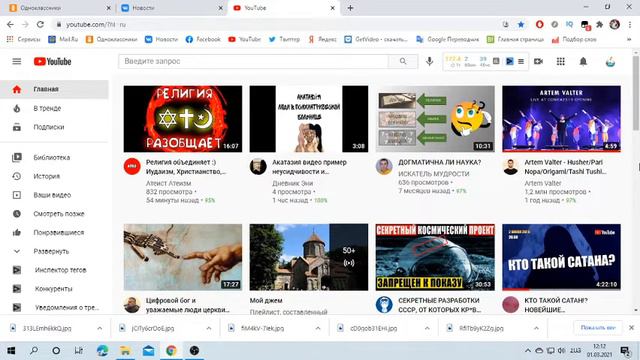The width and height of the screenshot is (640, 360).
Task: Open Chrome three-dot menu
Action: tap(630, 24)
